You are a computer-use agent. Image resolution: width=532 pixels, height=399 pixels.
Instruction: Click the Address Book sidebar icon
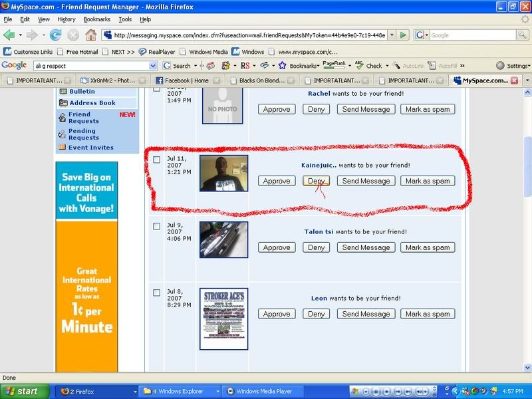63,103
